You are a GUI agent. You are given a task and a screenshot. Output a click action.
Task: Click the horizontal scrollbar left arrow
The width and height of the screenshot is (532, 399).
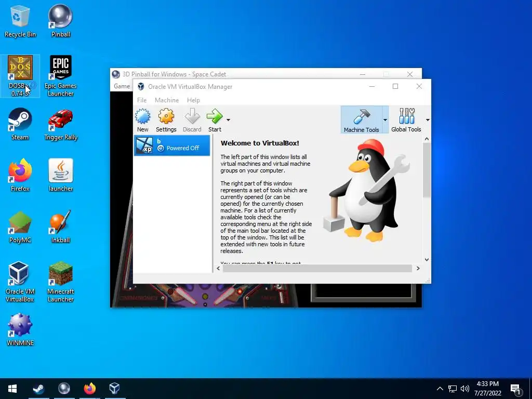218,269
